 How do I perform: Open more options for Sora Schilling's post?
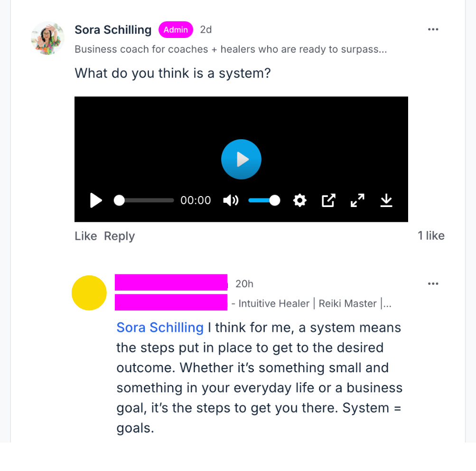[433, 29]
